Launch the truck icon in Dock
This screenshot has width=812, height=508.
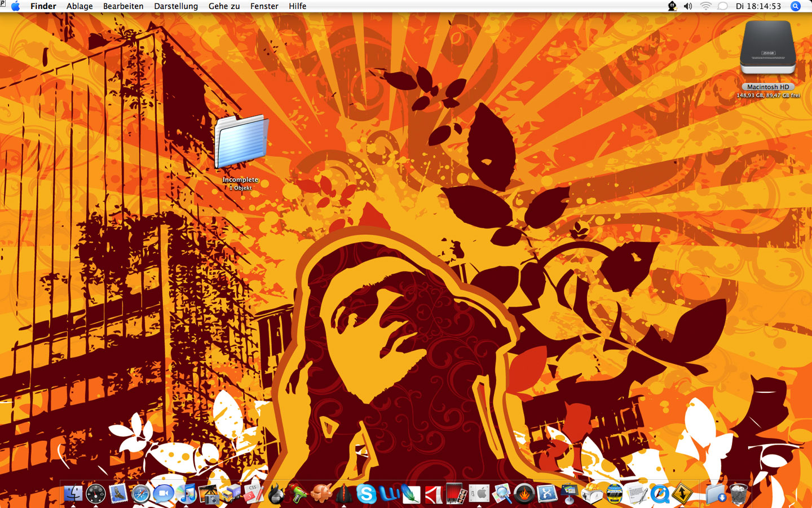pos(231,494)
